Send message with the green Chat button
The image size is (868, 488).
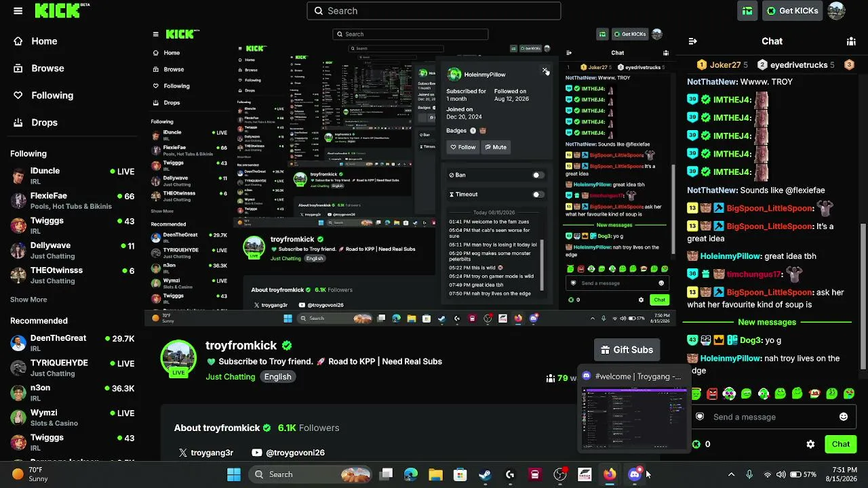(841, 445)
